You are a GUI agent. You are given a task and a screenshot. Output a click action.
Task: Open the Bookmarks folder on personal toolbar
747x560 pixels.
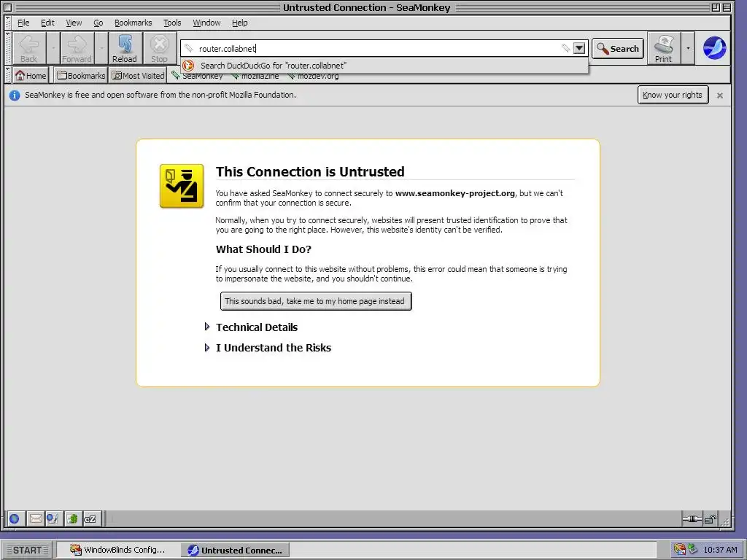coord(81,76)
